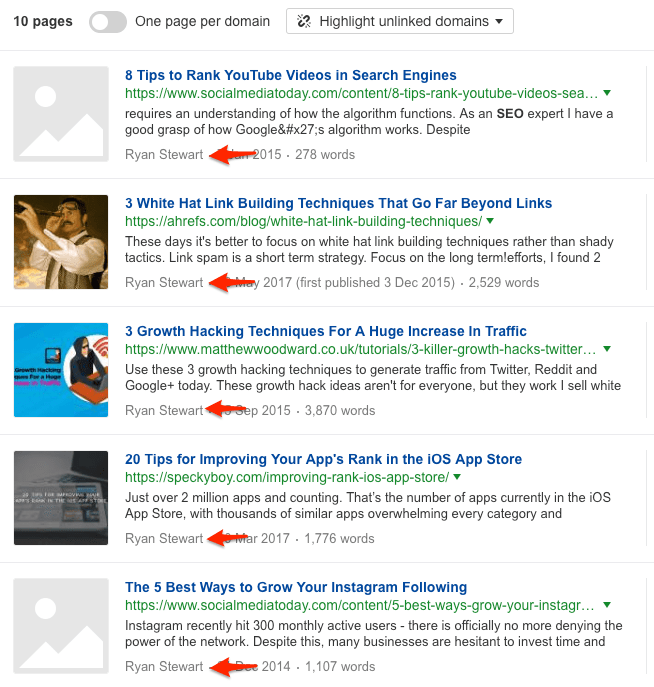Click the placeholder thumbnail of the Instagram Following result
654x687 pixels.
61,626
